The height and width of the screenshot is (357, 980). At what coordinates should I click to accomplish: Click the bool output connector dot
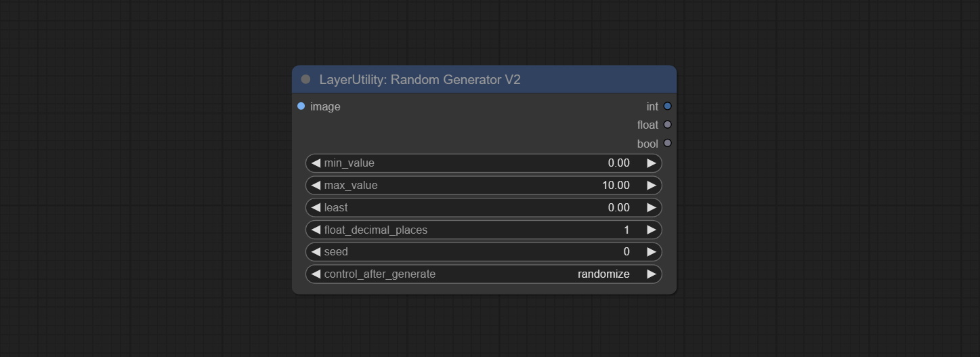(667, 143)
